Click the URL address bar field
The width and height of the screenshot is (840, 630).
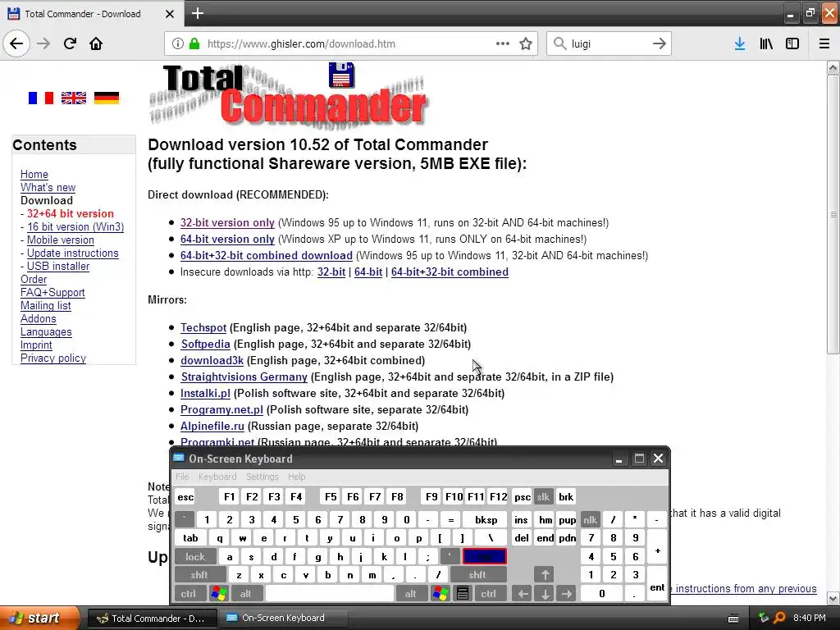click(x=351, y=44)
